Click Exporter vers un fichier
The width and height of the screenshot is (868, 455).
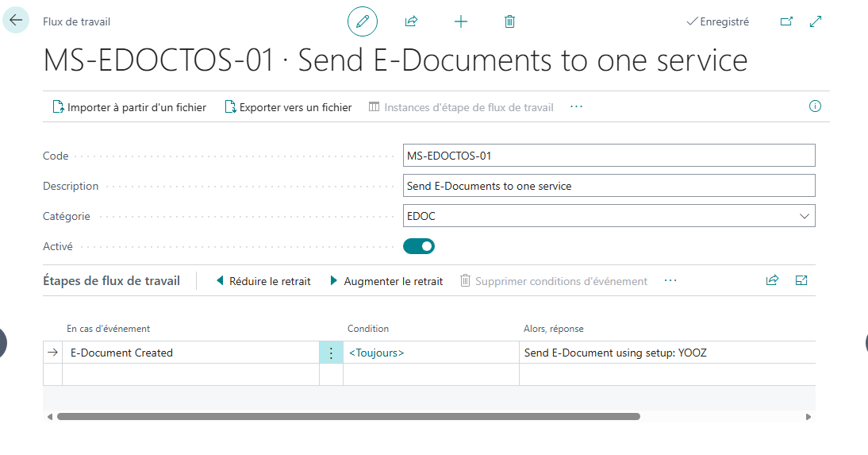(x=288, y=107)
